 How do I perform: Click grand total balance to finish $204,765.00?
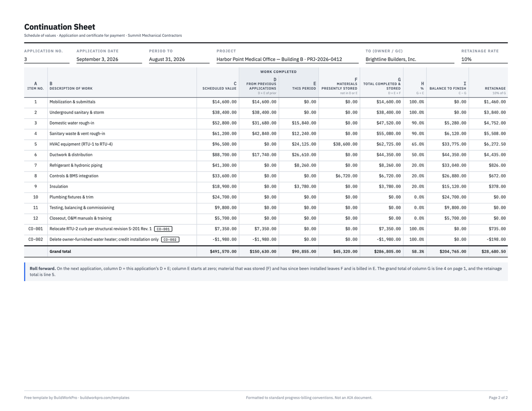(x=453, y=251)
